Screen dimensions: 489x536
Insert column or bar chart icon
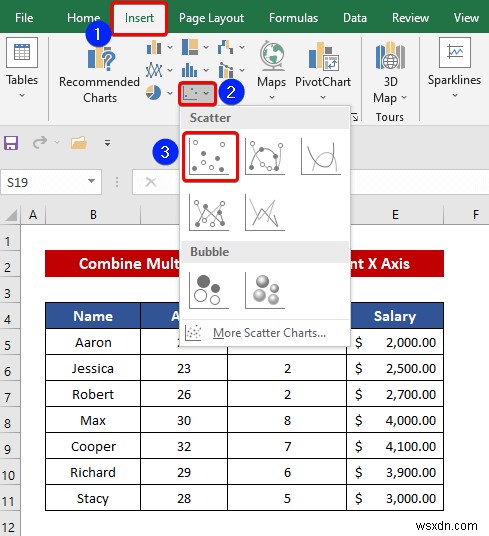point(154,47)
